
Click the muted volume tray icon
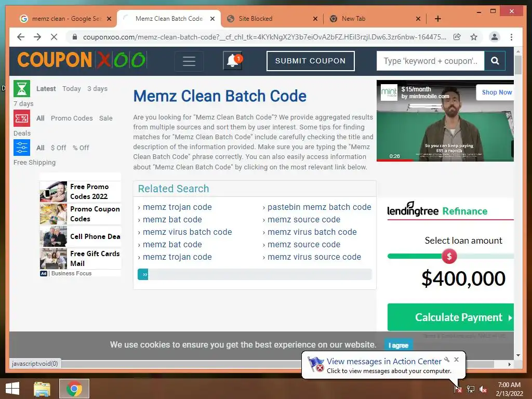click(483, 389)
